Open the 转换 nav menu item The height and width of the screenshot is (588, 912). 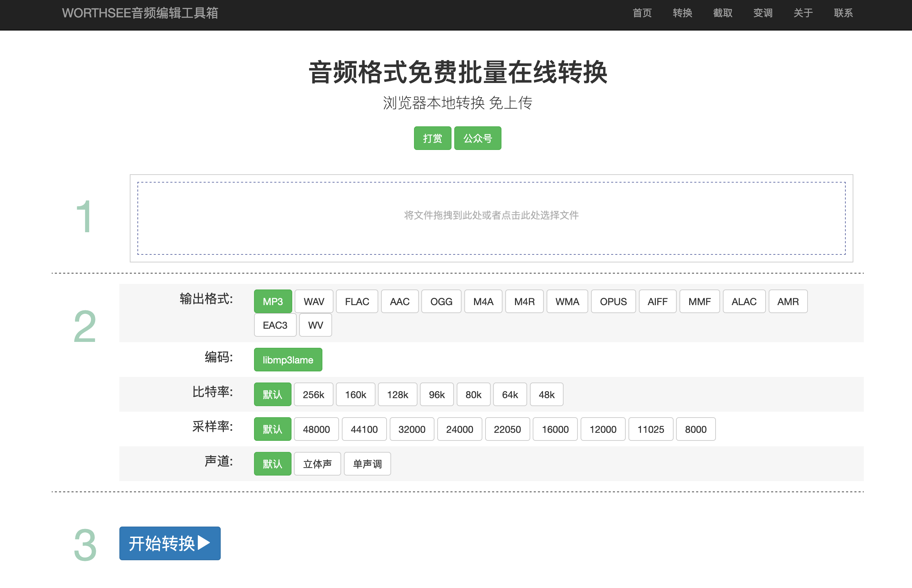[x=682, y=13]
